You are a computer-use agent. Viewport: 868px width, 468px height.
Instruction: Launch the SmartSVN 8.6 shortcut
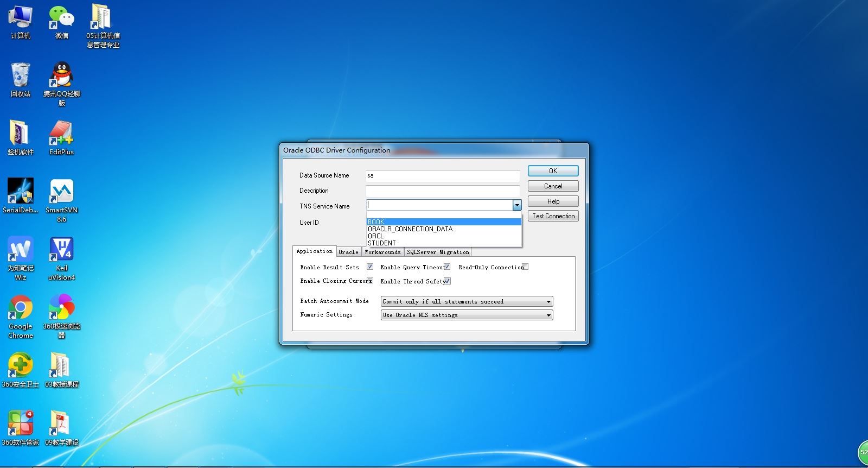point(62,200)
